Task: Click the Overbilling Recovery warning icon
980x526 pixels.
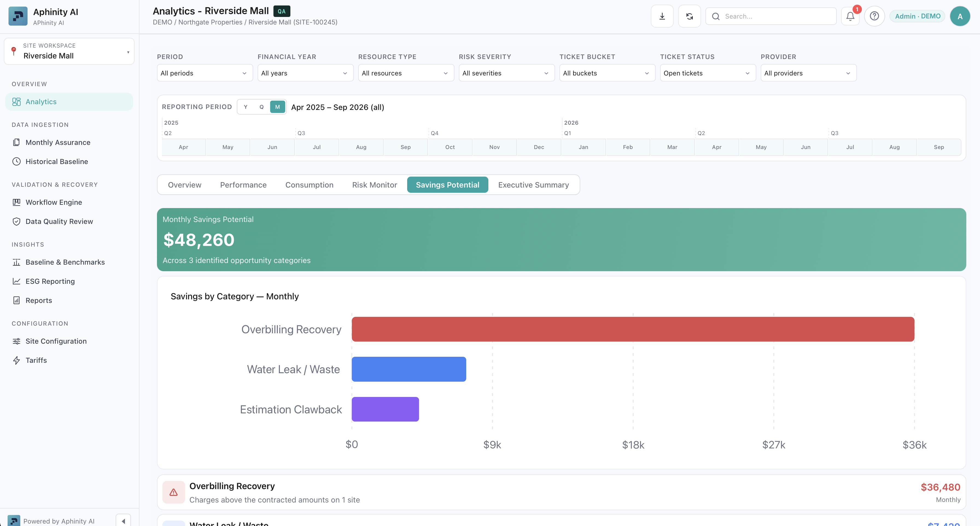Action: (x=173, y=492)
